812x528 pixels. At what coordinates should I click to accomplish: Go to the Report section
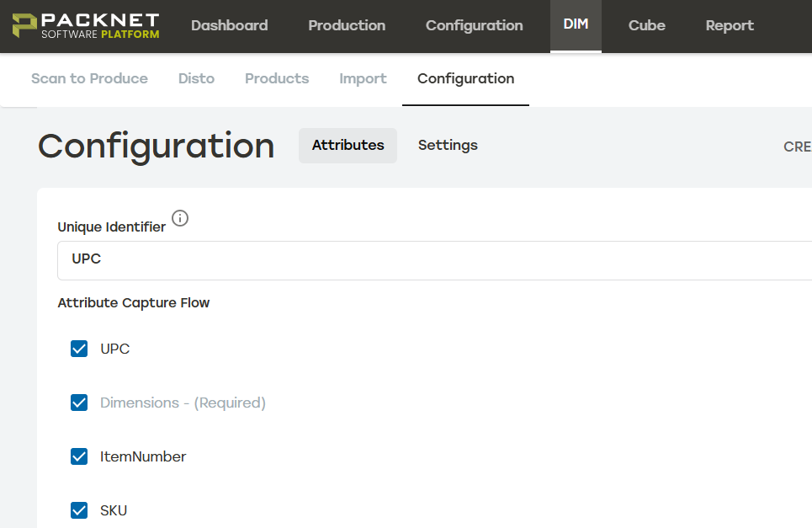[729, 25]
